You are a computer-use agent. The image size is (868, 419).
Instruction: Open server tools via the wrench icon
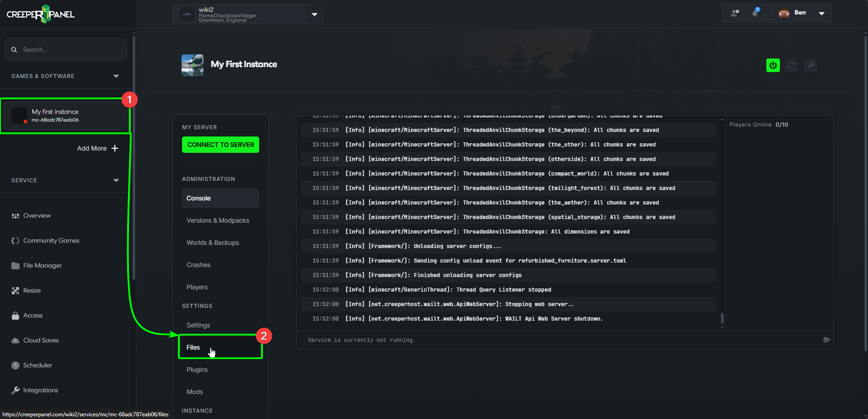click(811, 65)
